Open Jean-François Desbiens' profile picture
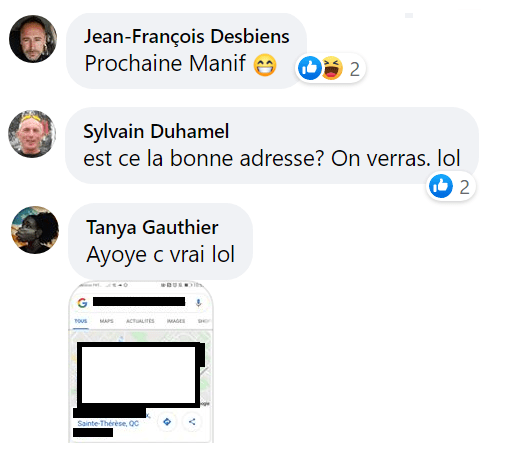This screenshot has height=460, width=512. pyautogui.click(x=33, y=39)
